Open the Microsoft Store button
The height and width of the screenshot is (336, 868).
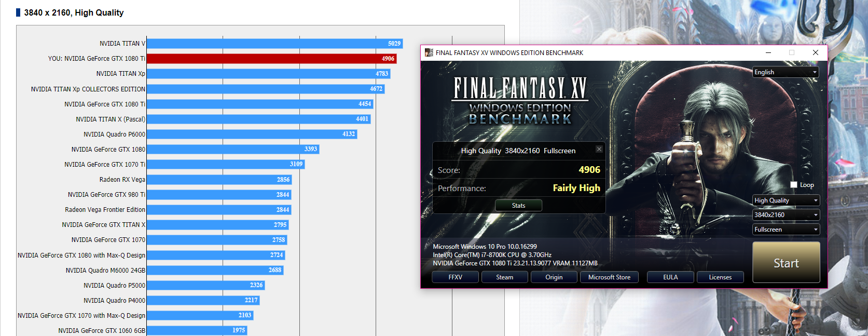click(610, 277)
